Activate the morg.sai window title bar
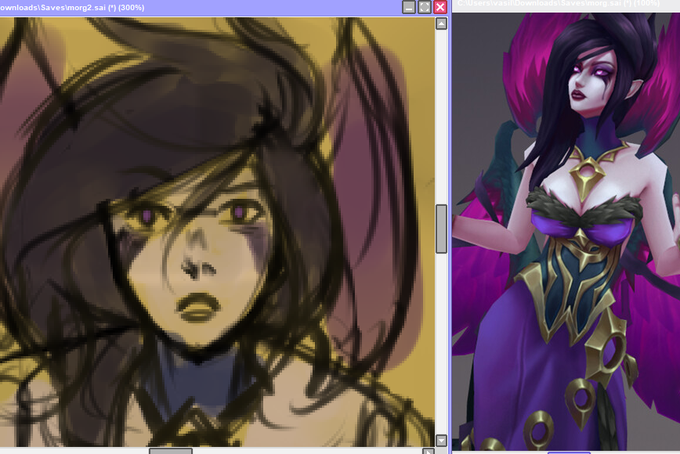This screenshot has height=454, width=680. (x=566, y=4)
